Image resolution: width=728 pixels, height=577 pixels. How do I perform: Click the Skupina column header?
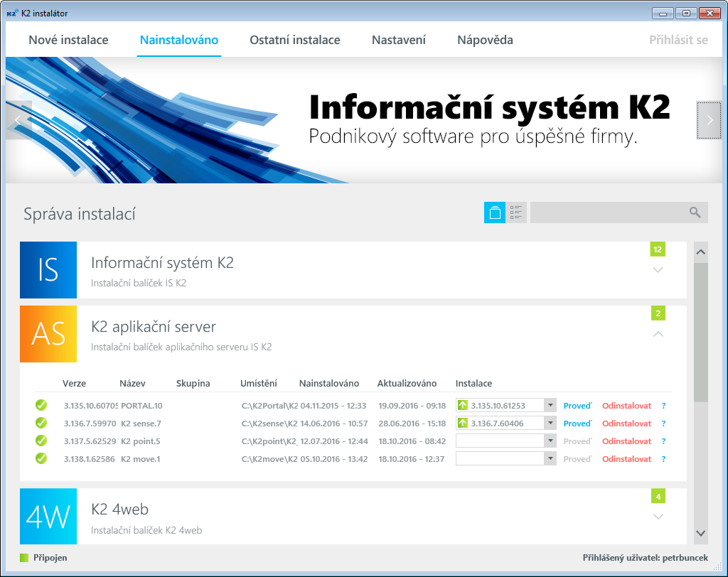coord(193,384)
